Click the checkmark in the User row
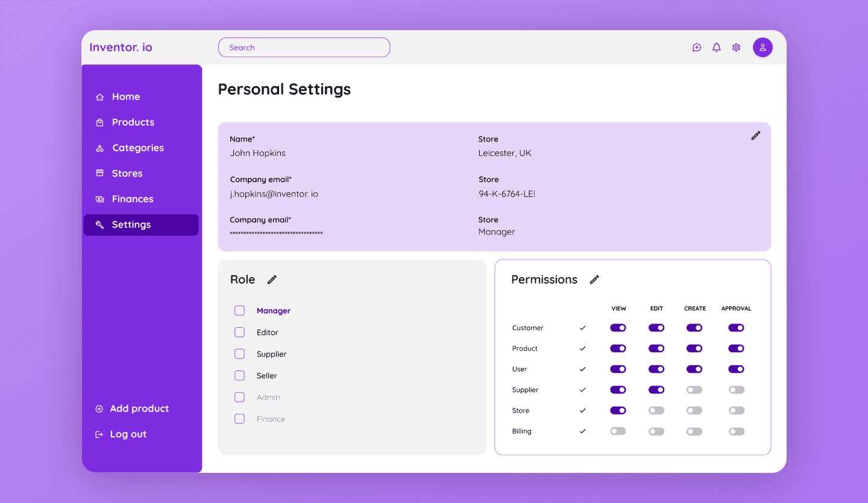 coord(582,369)
